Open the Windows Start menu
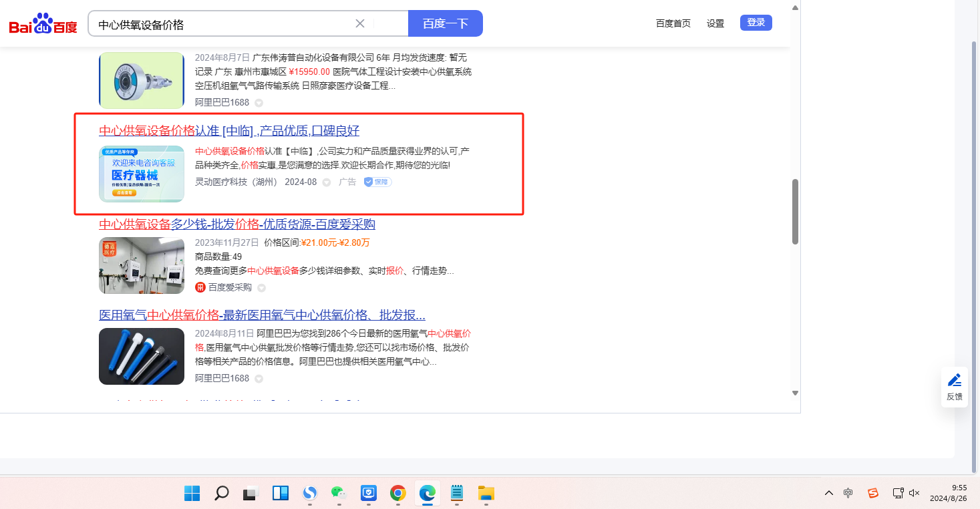This screenshot has width=980, height=509. coord(192,493)
